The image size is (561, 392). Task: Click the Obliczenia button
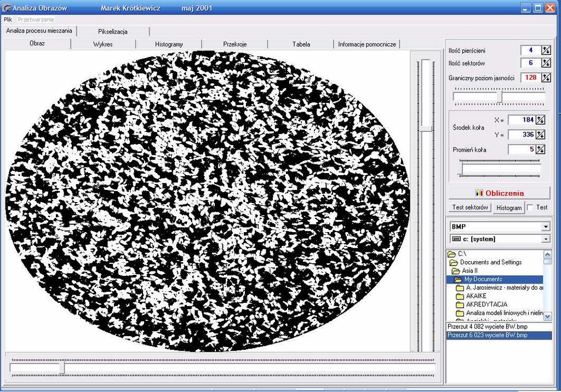pyautogui.click(x=500, y=193)
